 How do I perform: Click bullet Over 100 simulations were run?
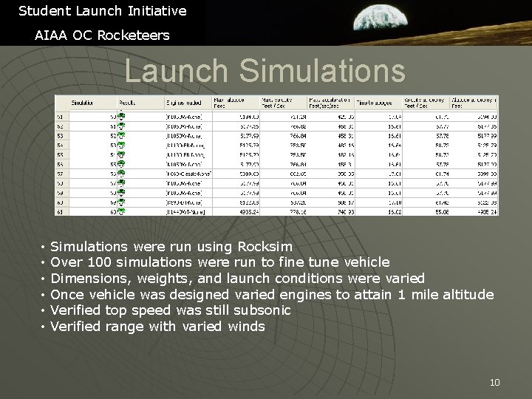pyautogui.click(x=220, y=262)
